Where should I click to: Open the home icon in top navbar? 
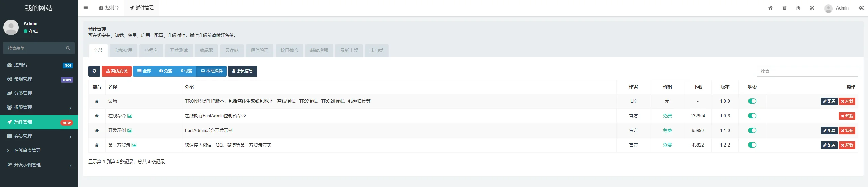click(770, 8)
